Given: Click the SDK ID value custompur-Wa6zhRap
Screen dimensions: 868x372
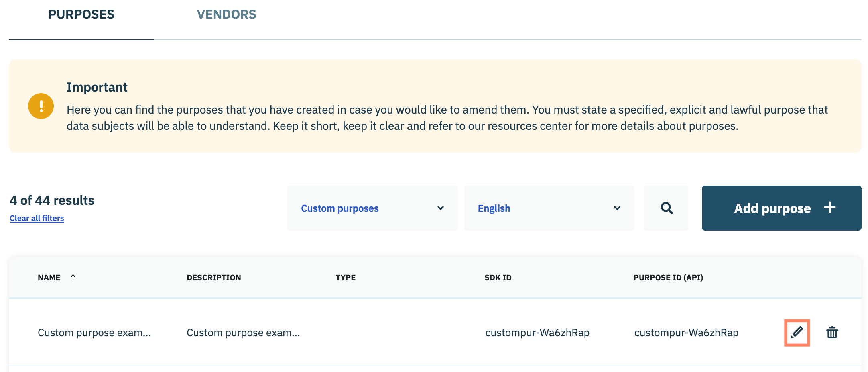Looking at the screenshot, I should pos(537,333).
